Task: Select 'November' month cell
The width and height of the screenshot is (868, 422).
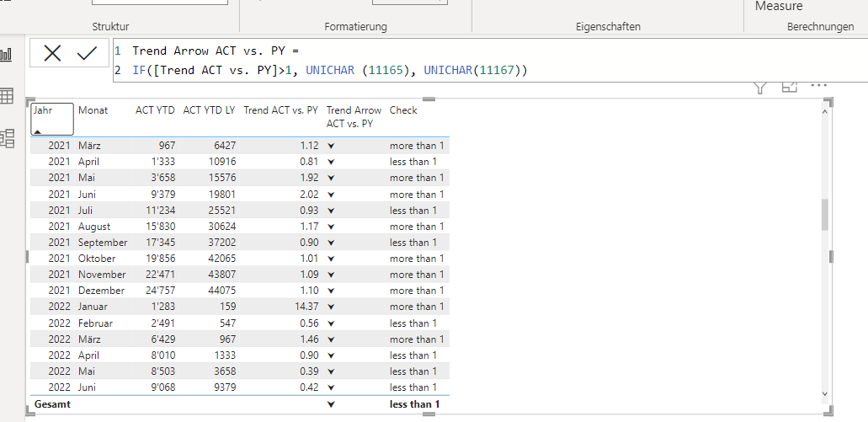Action: tap(102, 275)
